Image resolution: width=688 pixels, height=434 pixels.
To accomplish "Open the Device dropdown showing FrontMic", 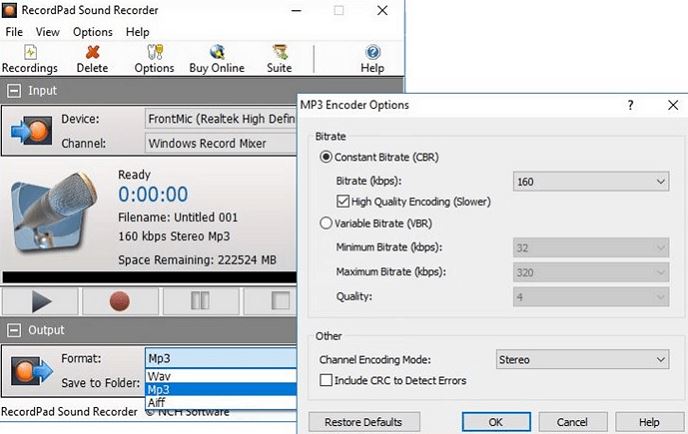I will coord(221,119).
